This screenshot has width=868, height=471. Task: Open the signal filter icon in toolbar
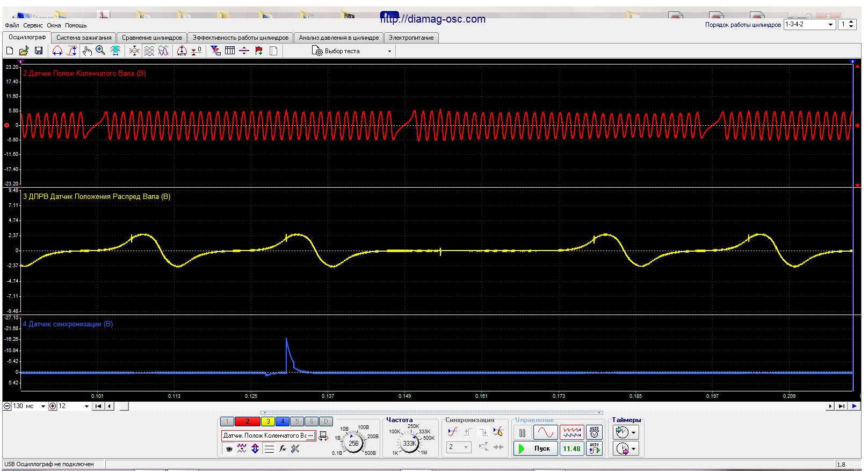coord(215,51)
